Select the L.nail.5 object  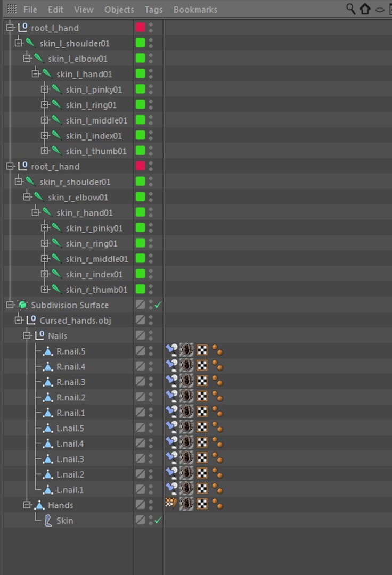(70, 428)
